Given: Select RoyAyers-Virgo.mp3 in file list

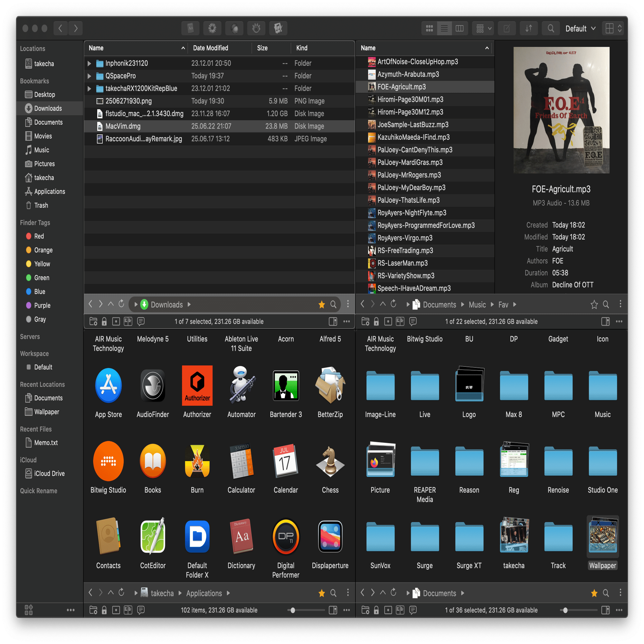Looking at the screenshot, I should [x=405, y=238].
